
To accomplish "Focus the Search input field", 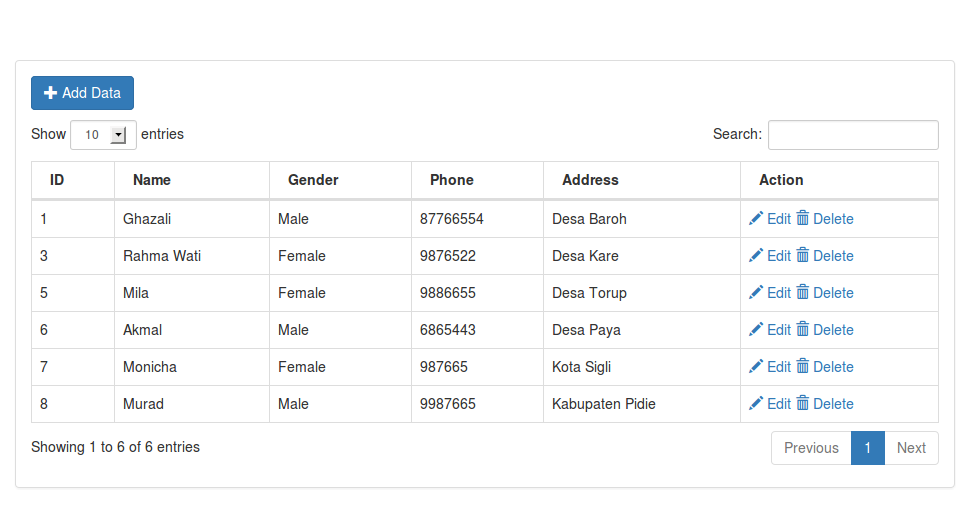I will [x=853, y=135].
